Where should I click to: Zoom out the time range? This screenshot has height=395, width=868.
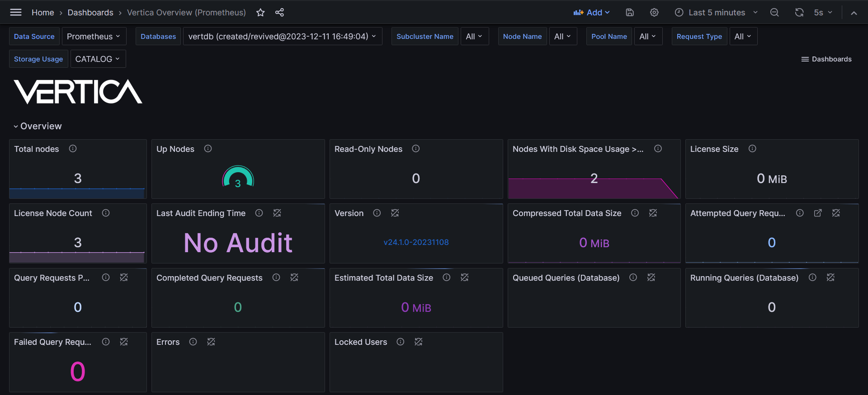(774, 13)
